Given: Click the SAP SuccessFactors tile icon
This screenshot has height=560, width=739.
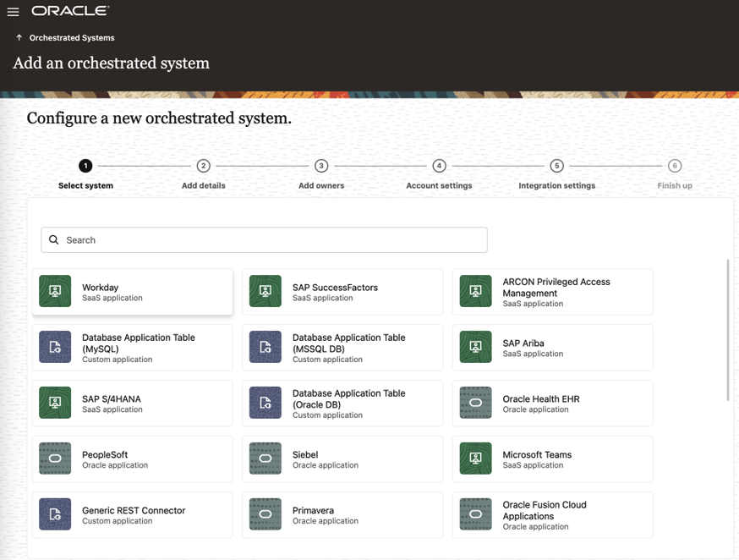Looking at the screenshot, I should (265, 292).
